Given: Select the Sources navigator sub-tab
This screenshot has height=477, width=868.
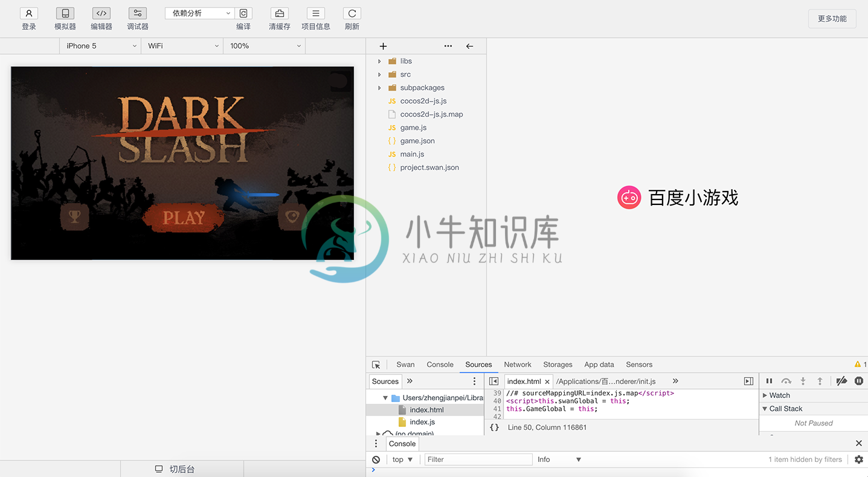Looking at the screenshot, I should 385,381.
